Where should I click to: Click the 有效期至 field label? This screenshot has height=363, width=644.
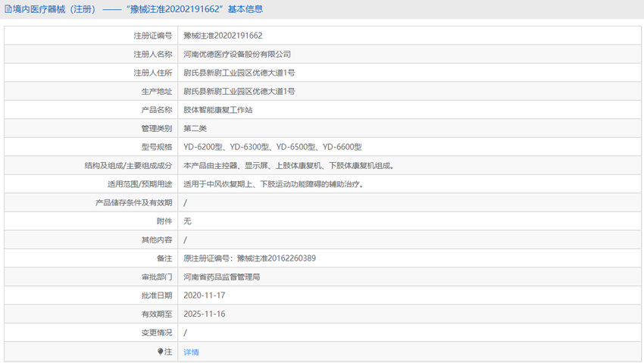pyautogui.click(x=157, y=314)
